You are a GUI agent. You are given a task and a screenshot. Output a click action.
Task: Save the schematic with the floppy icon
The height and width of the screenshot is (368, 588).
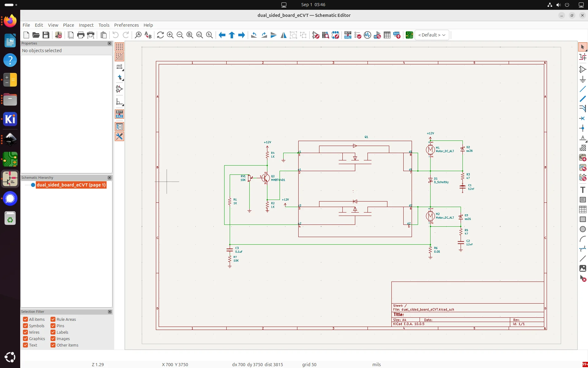pos(46,35)
